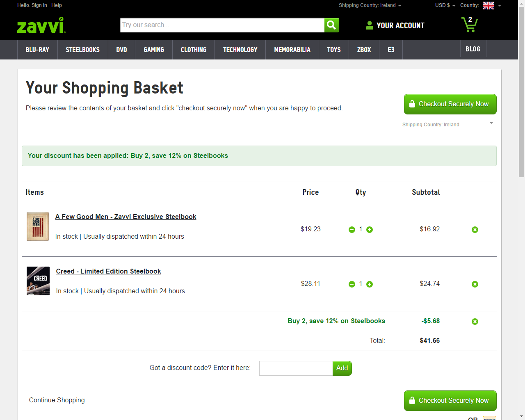
Task: Open the Help link
Action: click(57, 5)
